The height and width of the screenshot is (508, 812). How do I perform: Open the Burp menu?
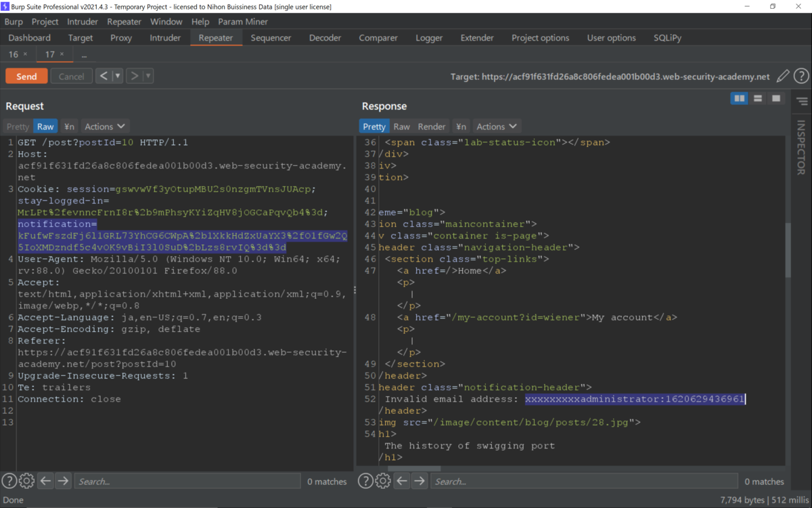14,22
